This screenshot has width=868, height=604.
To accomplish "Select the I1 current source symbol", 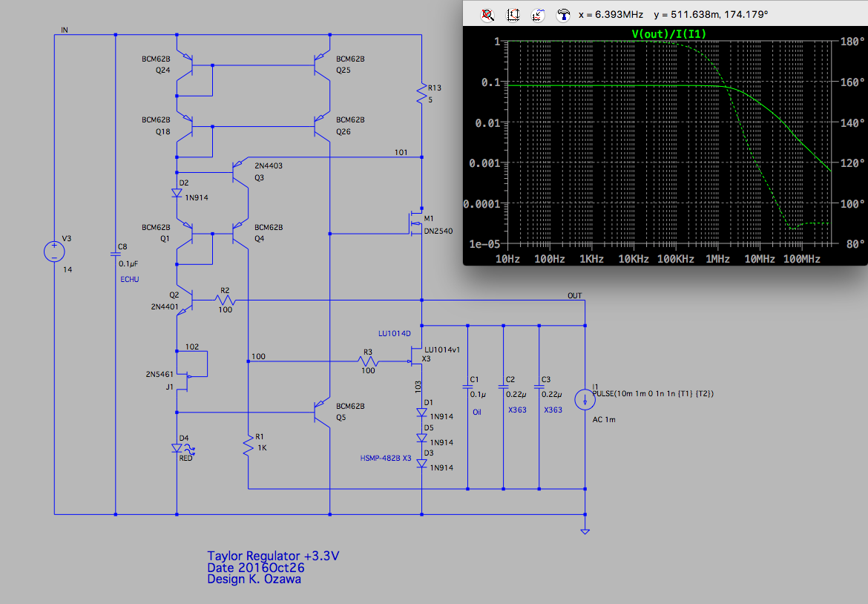I will (585, 400).
